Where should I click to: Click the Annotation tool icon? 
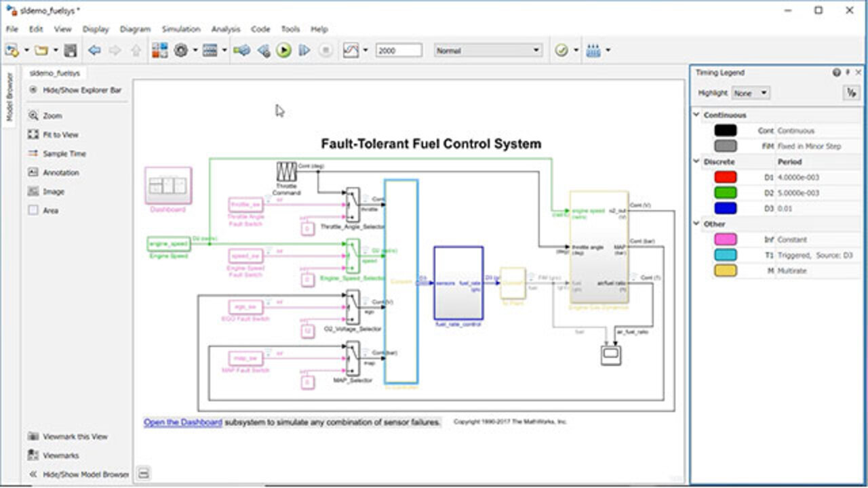point(33,173)
